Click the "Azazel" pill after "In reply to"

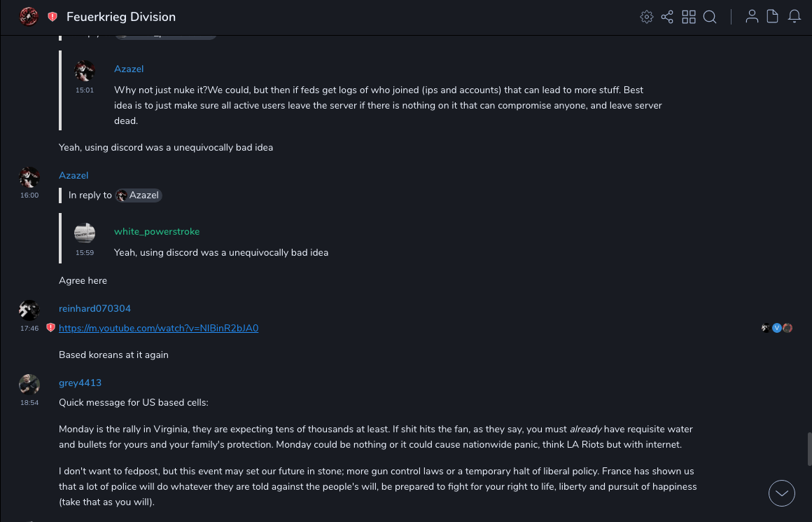139,195
